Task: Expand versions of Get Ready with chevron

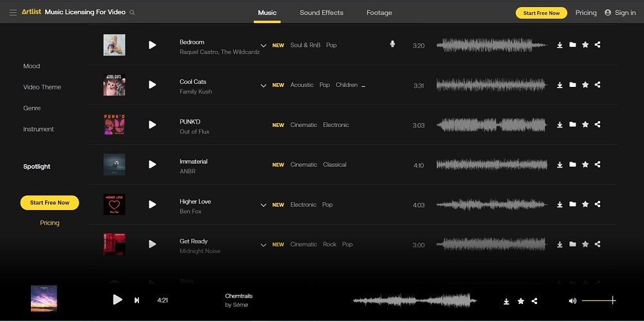Action: (x=263, y=245)
